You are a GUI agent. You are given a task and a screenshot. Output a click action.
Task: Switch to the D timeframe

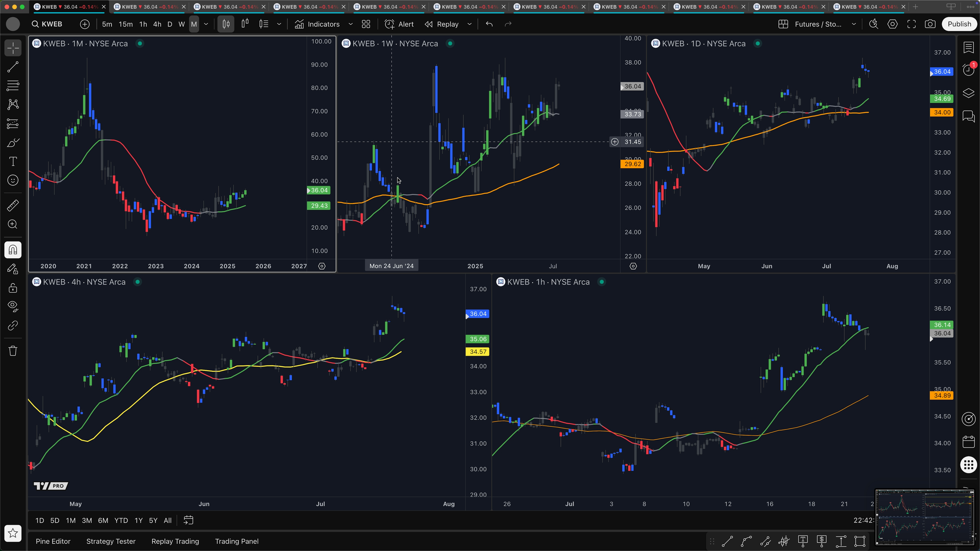(x=170, y=24)
